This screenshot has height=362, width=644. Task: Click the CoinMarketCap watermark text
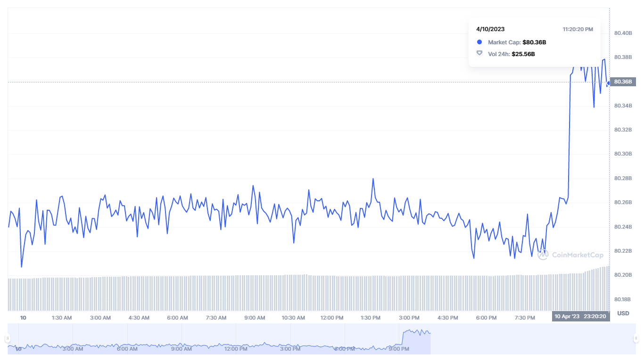578,255
